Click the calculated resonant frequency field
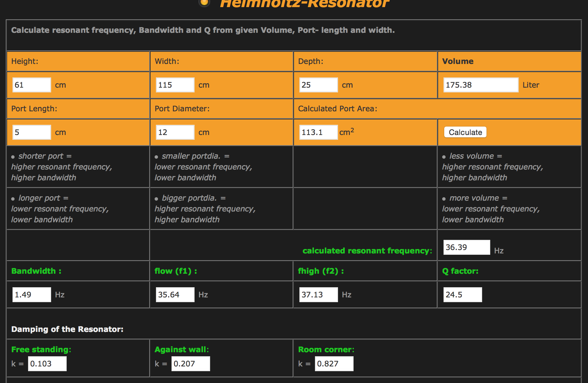 click(x=466, y=247)
